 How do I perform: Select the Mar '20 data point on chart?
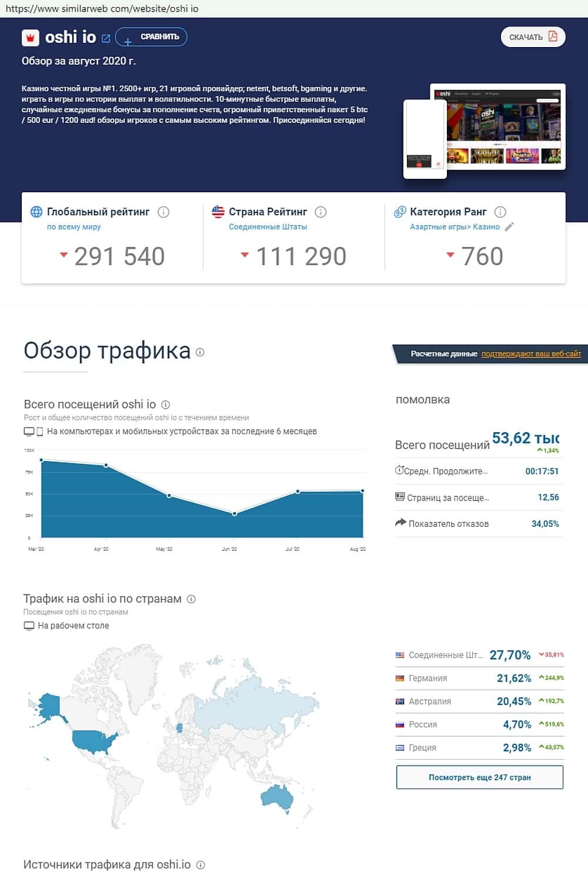click(41, 460)
